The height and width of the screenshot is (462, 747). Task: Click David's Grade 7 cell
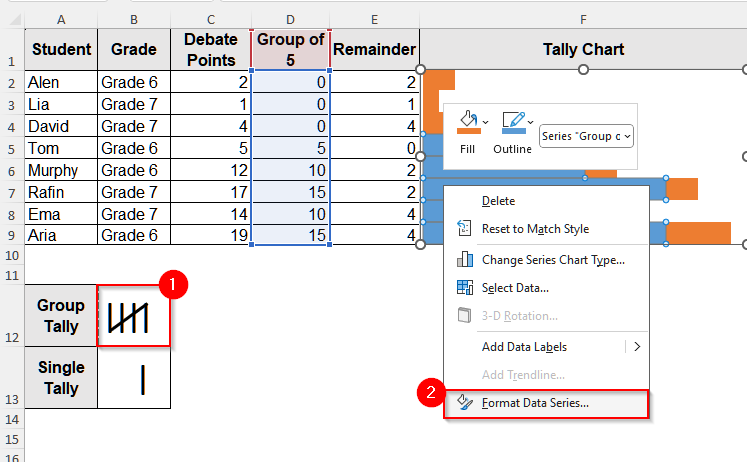[134, 126]
